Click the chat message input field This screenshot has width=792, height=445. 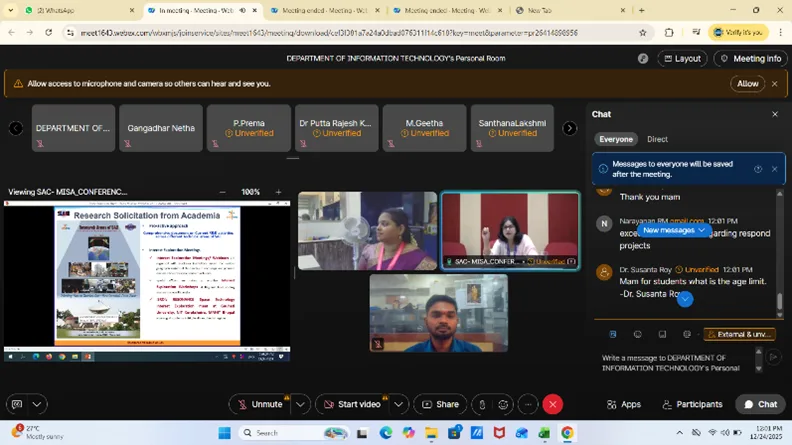coord(675,362)
